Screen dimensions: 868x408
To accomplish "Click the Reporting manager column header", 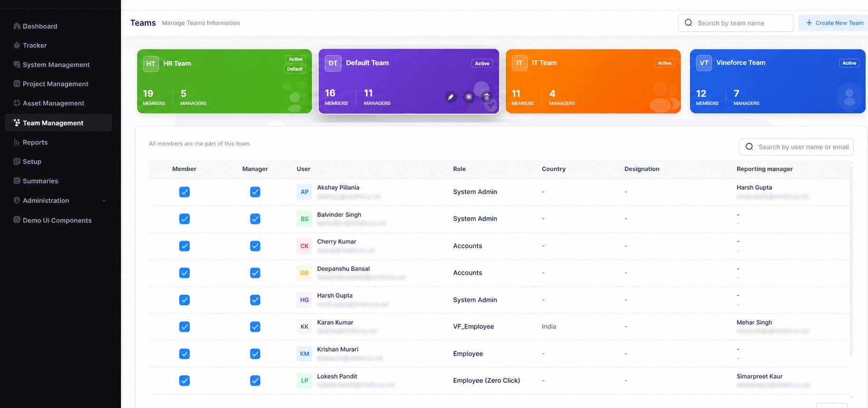I will tap(764, 169).
